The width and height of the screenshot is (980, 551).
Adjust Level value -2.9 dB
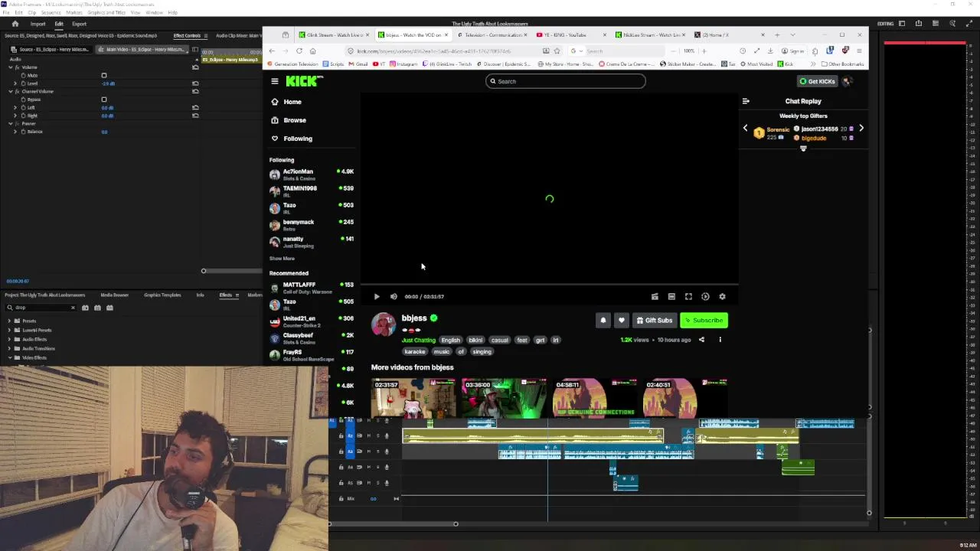pos(108,83)
